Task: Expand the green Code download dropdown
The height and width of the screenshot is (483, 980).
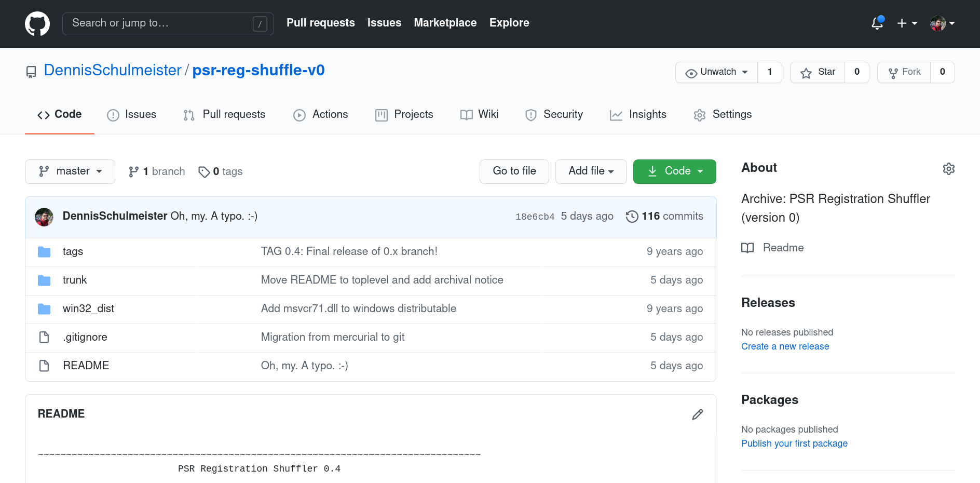Action: click(x=675, y=171)
